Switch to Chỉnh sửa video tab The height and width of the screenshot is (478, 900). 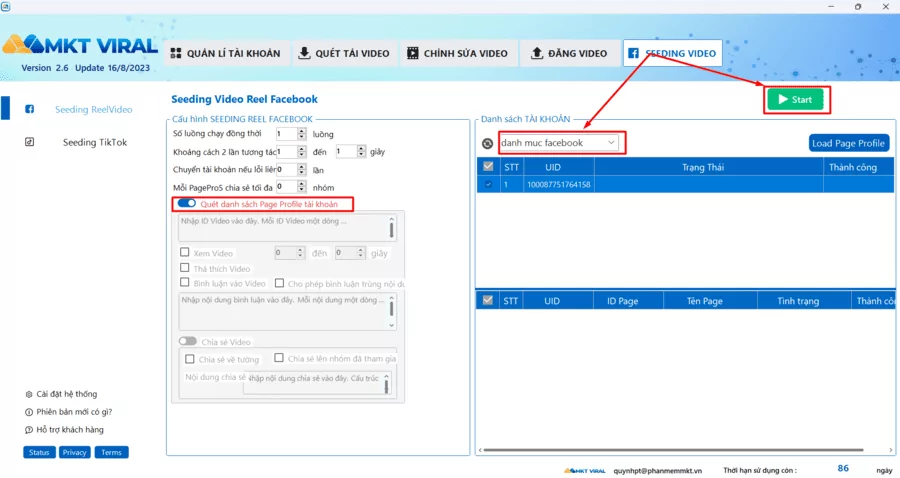click(x=458, y=53)
